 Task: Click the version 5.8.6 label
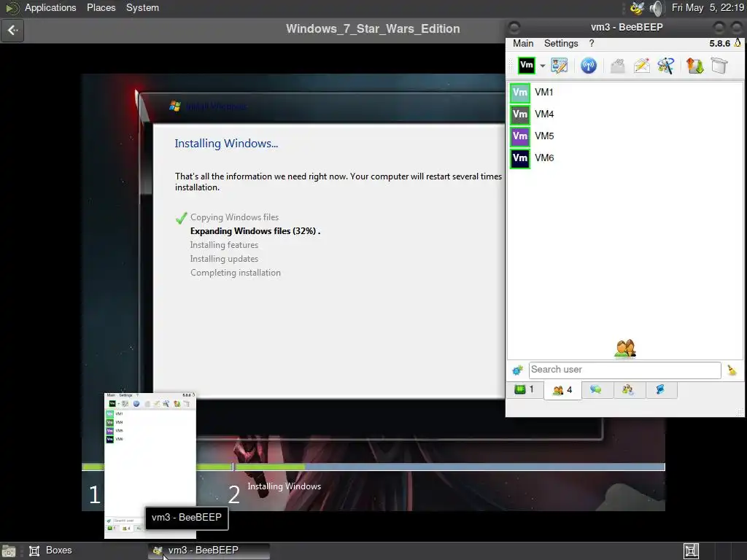click(719, 43)
